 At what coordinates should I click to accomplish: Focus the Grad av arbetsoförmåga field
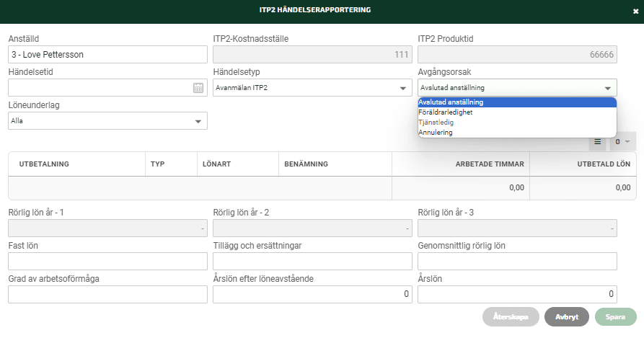(x=107, y=295)
